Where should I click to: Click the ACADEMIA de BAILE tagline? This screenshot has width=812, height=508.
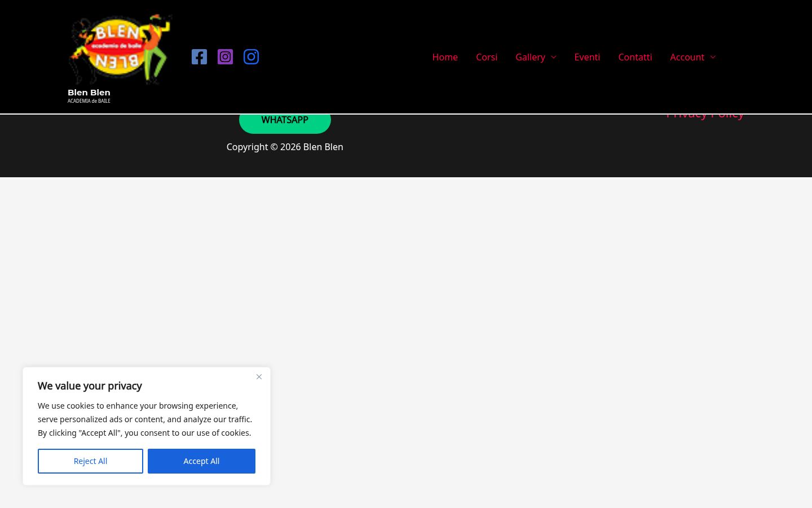click(x=89, y=101)
